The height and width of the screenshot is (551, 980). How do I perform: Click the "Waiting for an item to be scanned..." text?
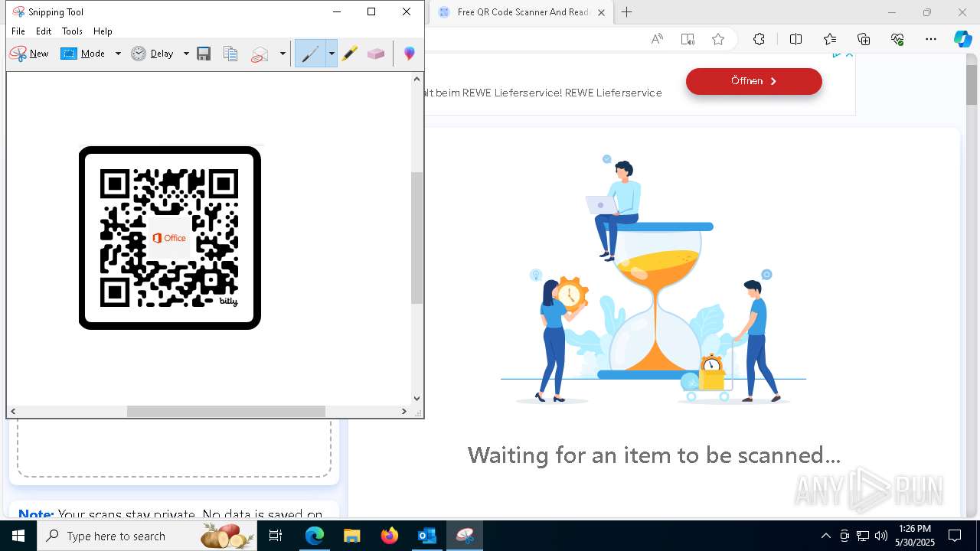(654, 455)
